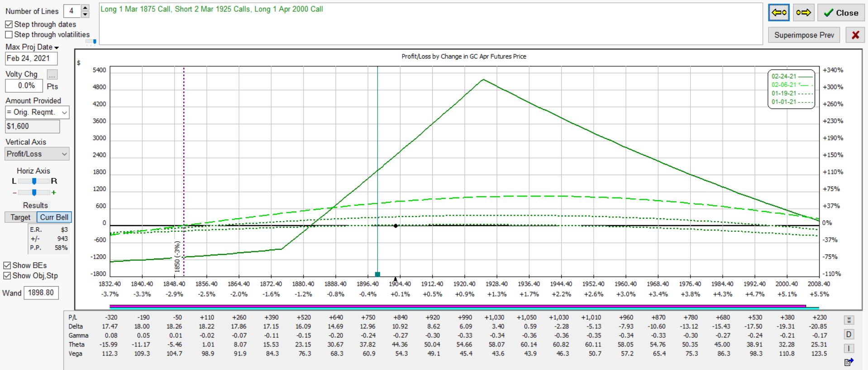Click the Superimpose Prev button
The image size is (868, 370).
[804, 35]
